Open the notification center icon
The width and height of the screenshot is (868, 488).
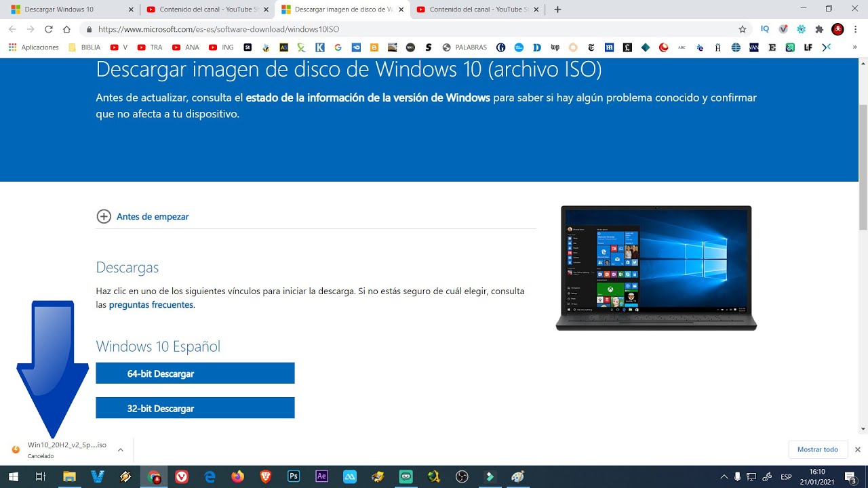(x=850, y=476)
